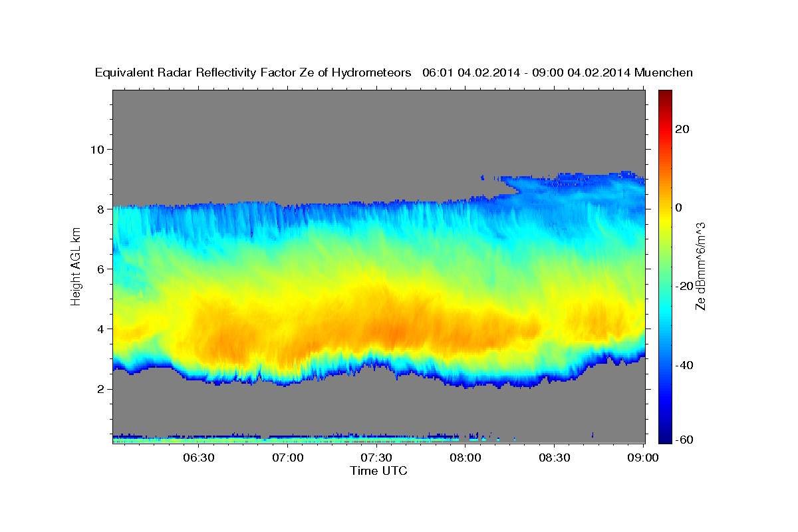Click the dark blue bottom of the colorbar
This screenshot has width=798, height=532.
(665, 438)
